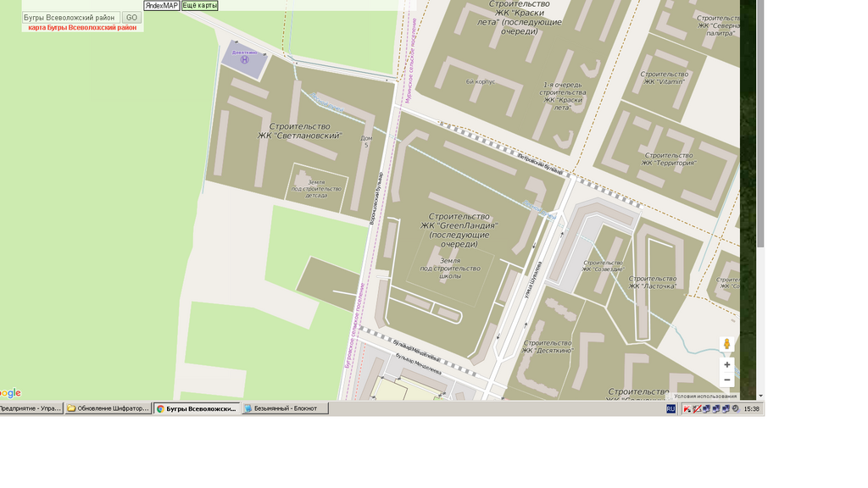This screenshot has width=868, height=488.
Task: Click Земля под строительство школы label
Action: pyautogui.click(x=450, y=269)
